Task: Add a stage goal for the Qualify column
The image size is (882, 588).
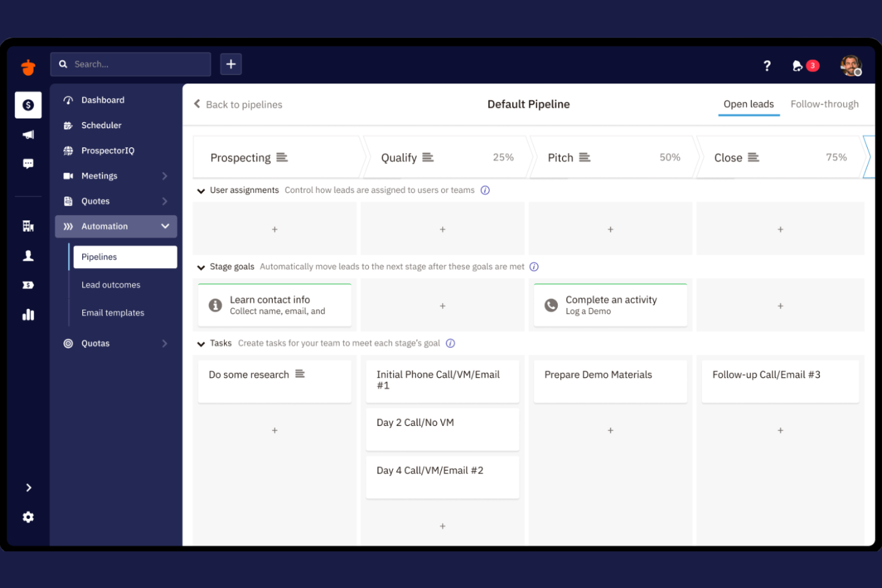Action: pyautogui.click(x=442, y=305)
